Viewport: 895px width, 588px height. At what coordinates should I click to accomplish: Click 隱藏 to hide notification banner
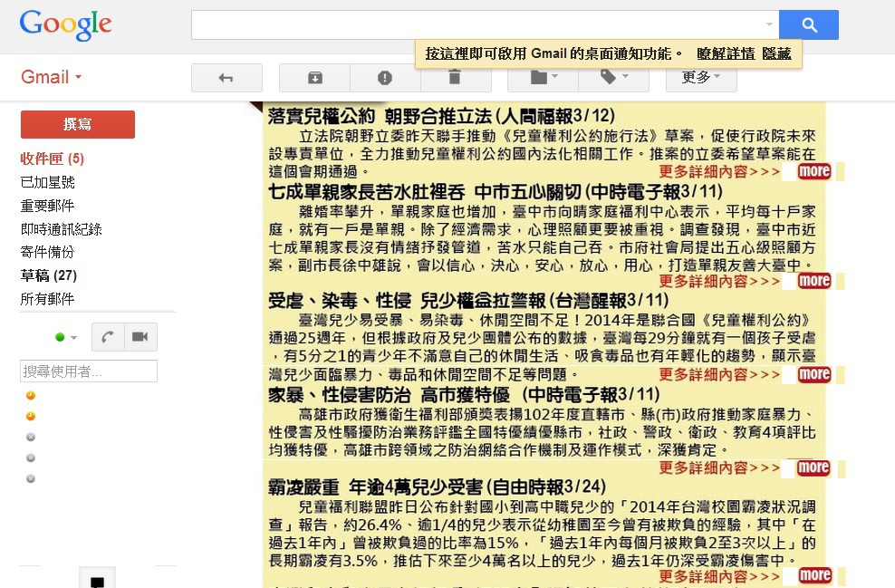click(776, 53)
